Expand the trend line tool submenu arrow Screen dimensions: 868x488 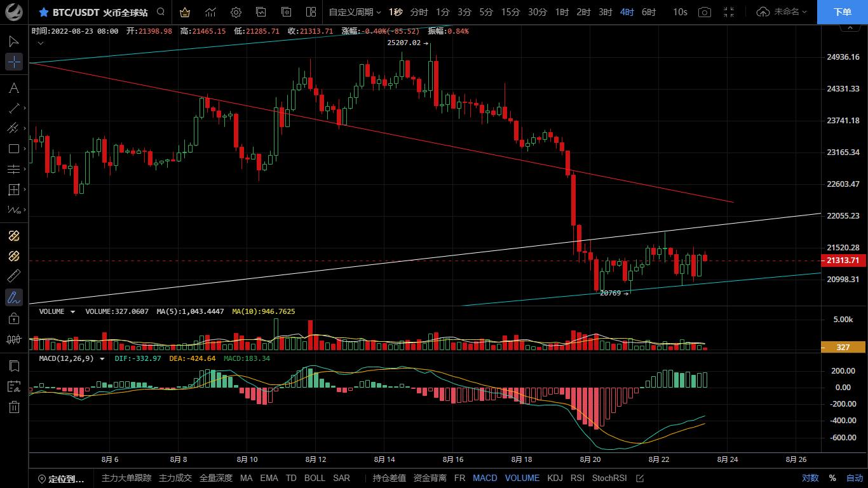pyautogui.click(x=26, y=108)
